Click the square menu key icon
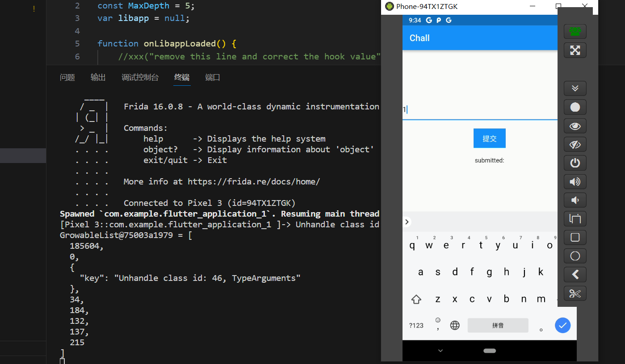Image resolution: width=625 pixels, height=364 pixels. coord(575,238)
